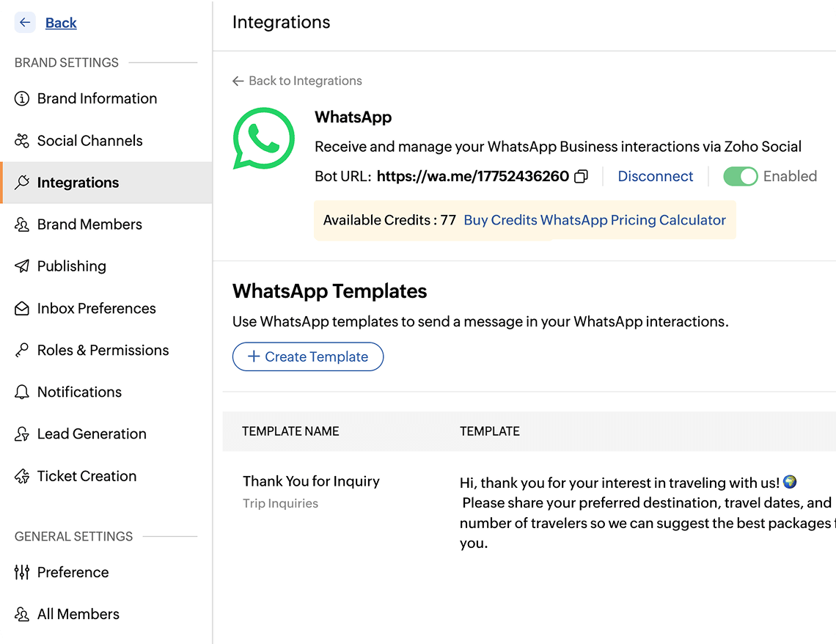836x644 pixels.
Task: Click the Preference sliders icon
Action: tap(22, 572)
